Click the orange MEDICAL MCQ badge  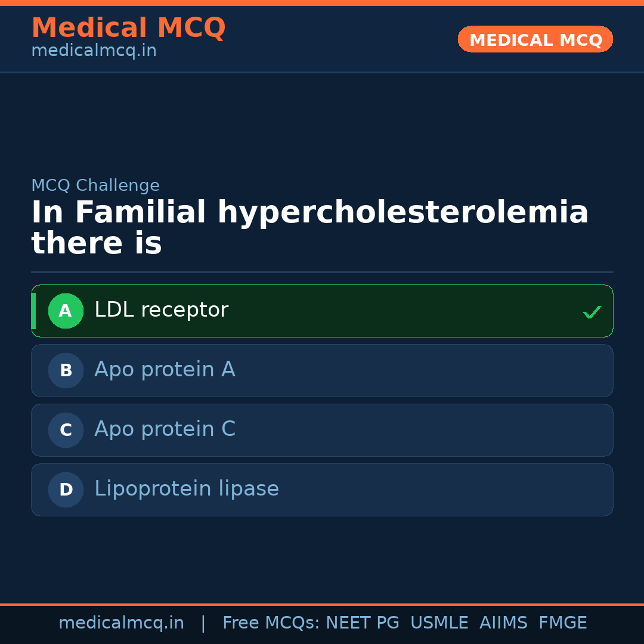pyautogui.click(x=535, y=39)
